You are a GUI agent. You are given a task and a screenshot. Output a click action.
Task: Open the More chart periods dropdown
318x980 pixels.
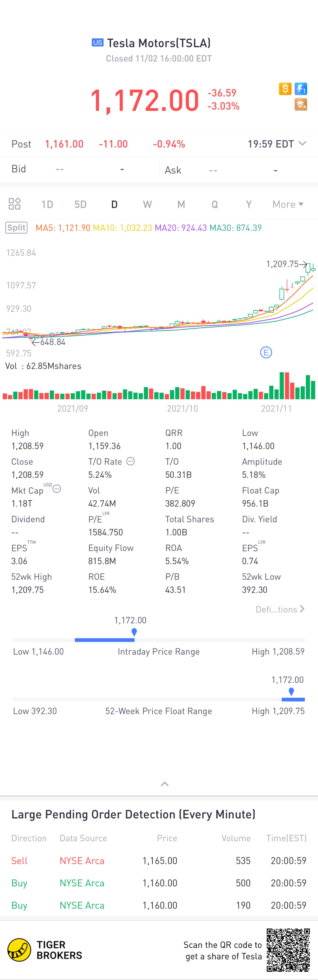[288, 204]
